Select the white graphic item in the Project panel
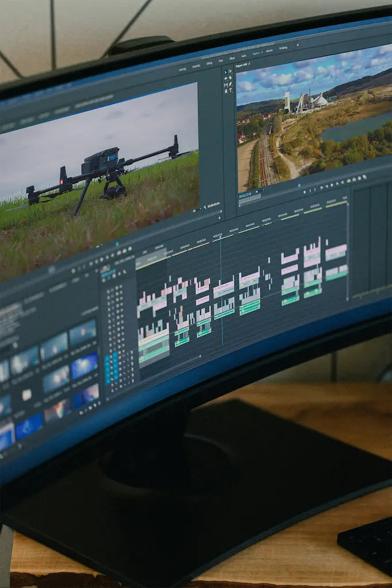 click(x=26, y=394)
